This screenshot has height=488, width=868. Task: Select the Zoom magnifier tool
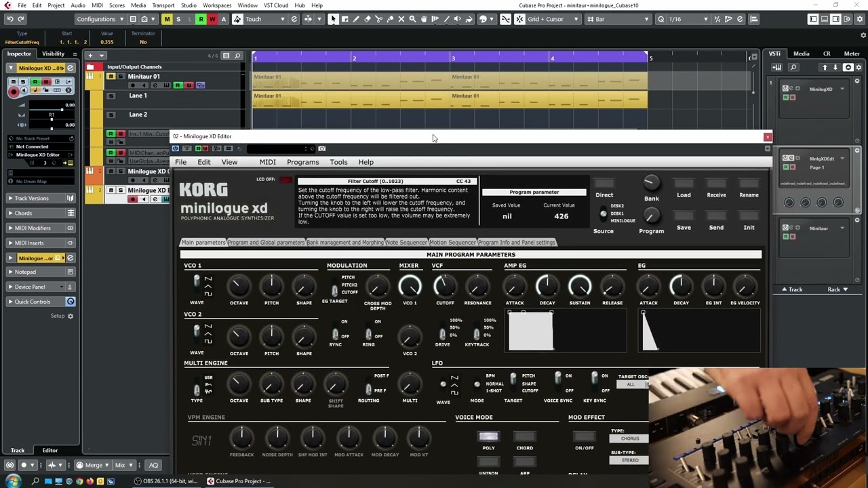coord(412,19)
